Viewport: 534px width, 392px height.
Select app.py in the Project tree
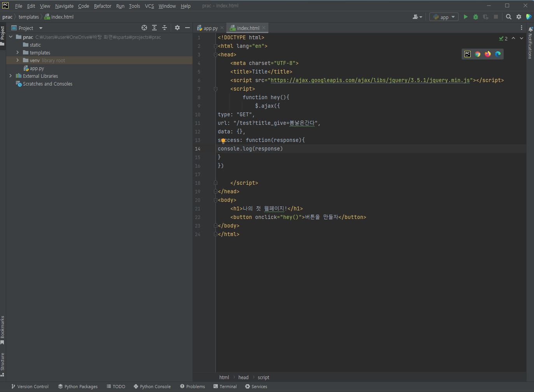34,68
